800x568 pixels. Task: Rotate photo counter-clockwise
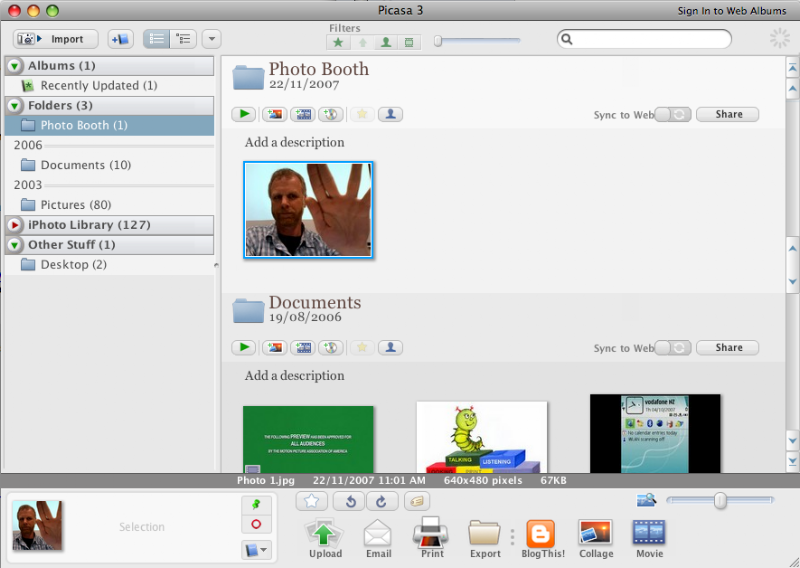point(349,501)
